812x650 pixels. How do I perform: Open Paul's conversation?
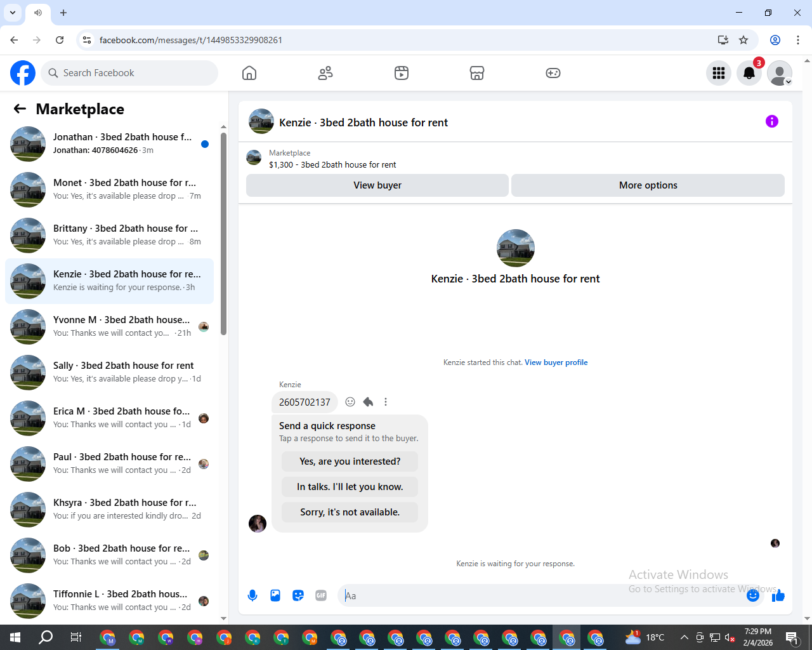coord(109,464)
